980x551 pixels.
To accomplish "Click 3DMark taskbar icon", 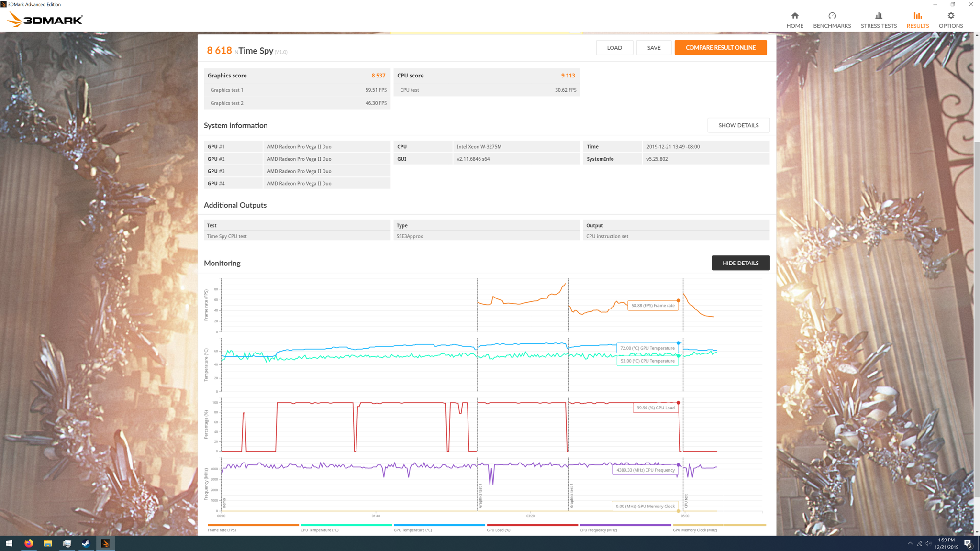I will (105, 543).
